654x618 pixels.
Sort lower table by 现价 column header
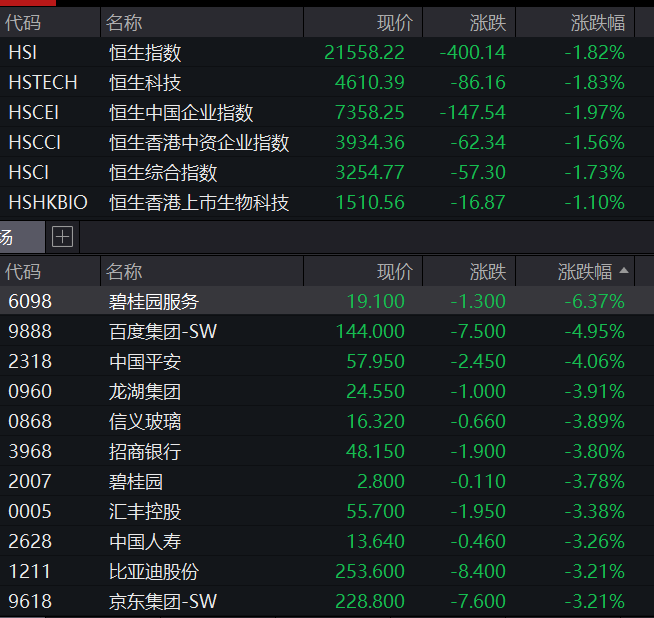pyautogui.click(x=394, y=271)
